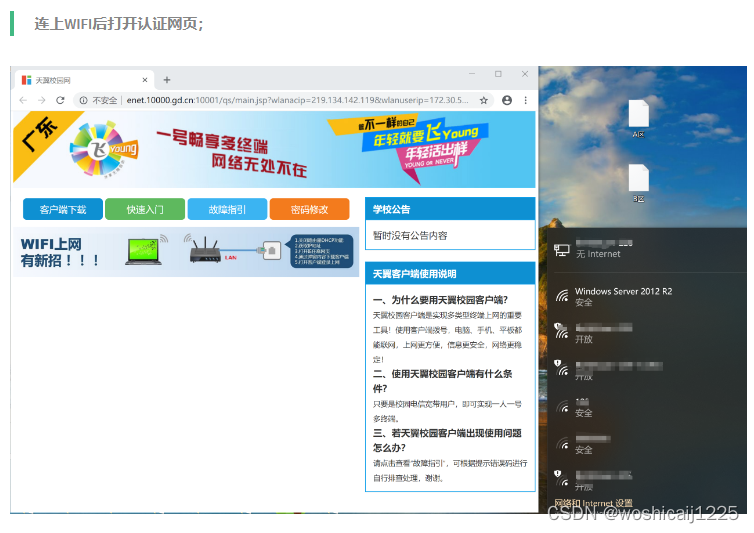Select the 天翼校园网 browser tab
Image resolution: width=754 pixels, height=533 pixels.
point(85,80)
